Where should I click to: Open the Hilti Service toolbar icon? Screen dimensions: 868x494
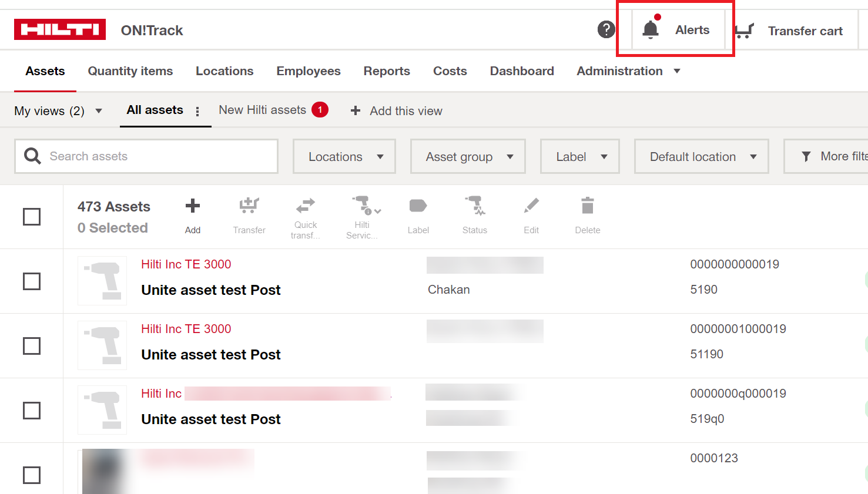click(x=366, y=205)
